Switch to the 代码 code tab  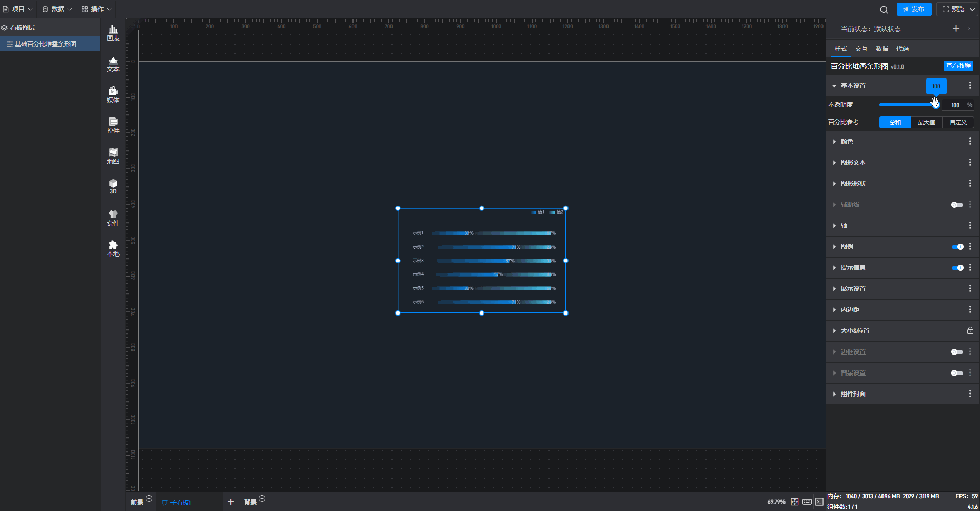[x=902, y=49]
